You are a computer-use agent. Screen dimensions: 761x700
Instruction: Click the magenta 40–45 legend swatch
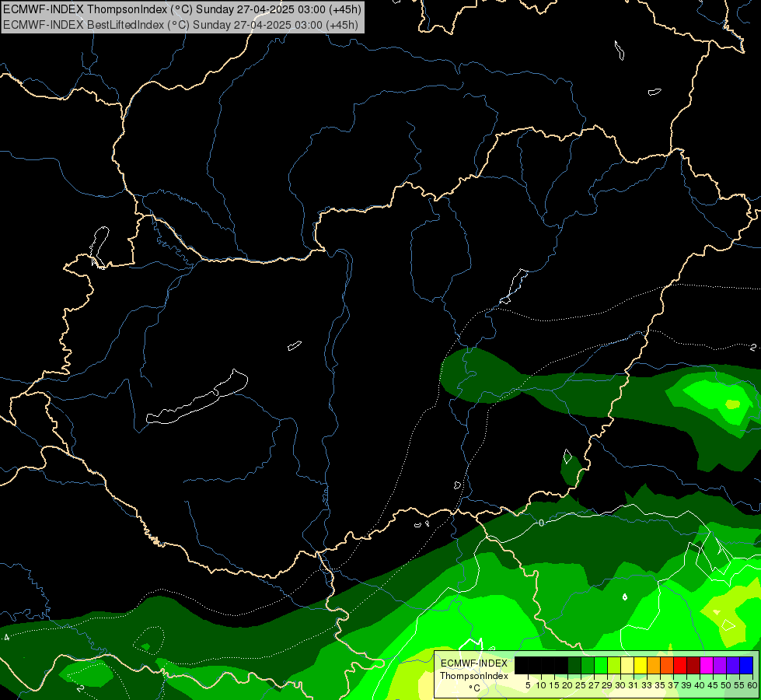(706, 666)
